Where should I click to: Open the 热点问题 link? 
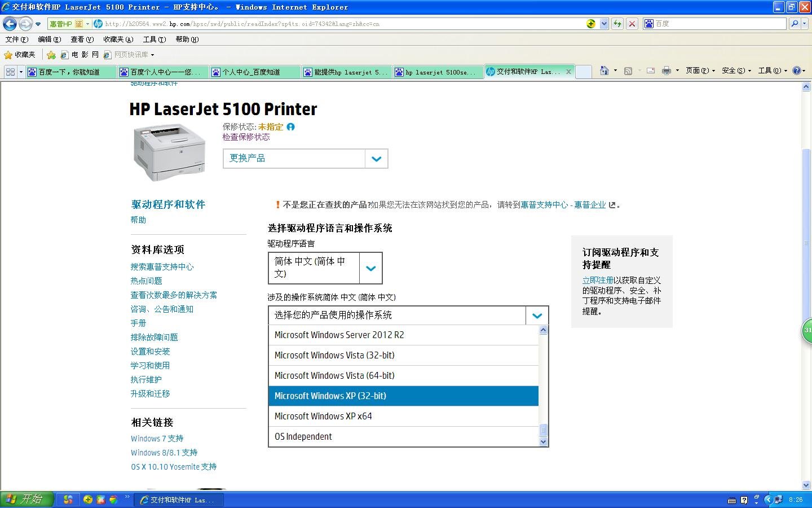[x=146, y=281]
